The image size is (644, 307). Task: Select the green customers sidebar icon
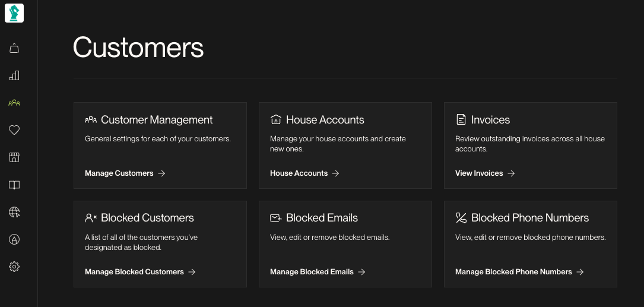[14, 103]
